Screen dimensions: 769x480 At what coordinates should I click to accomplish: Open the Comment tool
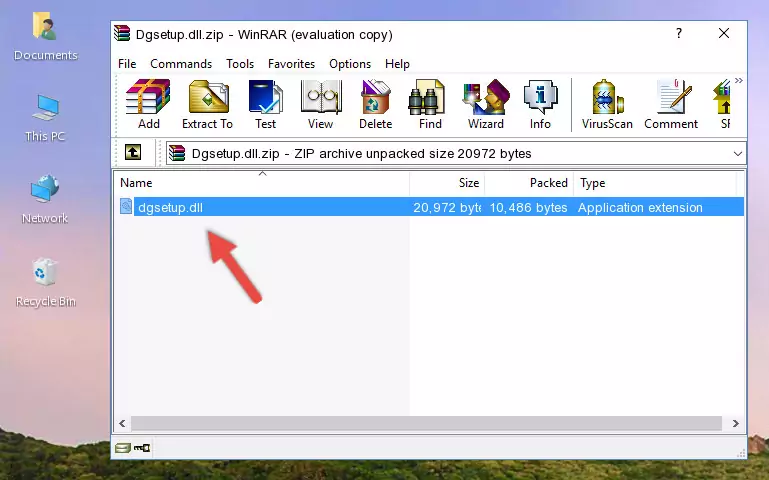[671, 104]
